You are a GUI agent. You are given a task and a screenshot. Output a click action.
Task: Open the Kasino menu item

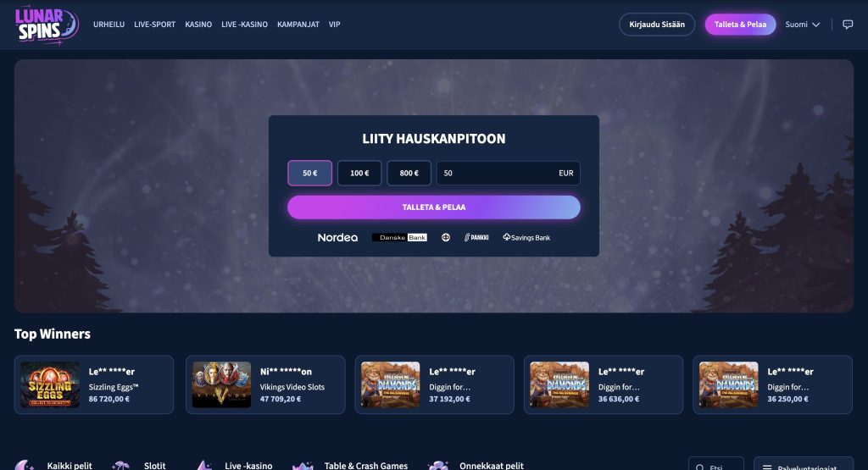pos(198,25)
